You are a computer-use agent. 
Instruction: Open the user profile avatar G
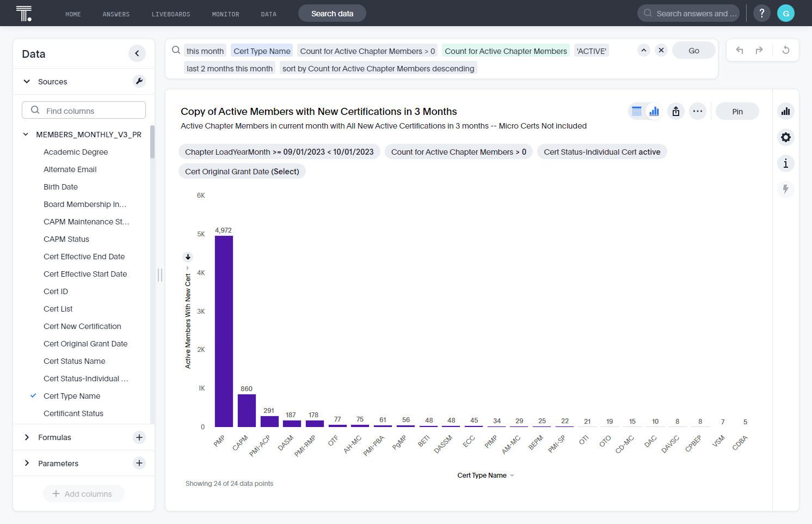click(x=786, y=13)
